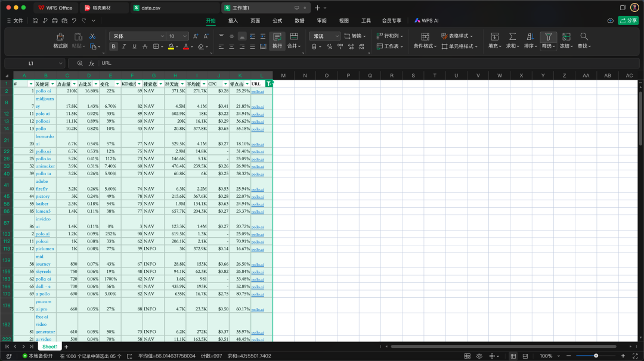
Task: Click the Sum (求和) sigma icon
Action: (x=513, y=37)
